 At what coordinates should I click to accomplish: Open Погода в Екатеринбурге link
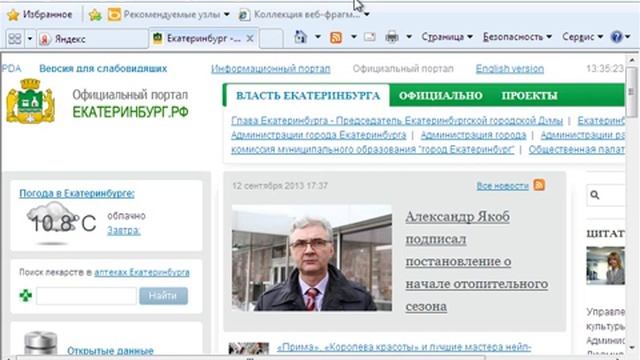(x=77, y=193)
